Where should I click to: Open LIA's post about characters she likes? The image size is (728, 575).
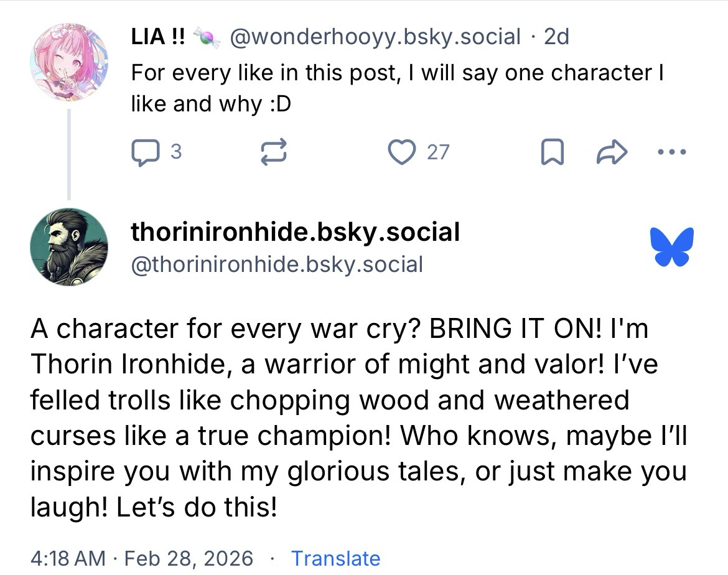[396, 88]
